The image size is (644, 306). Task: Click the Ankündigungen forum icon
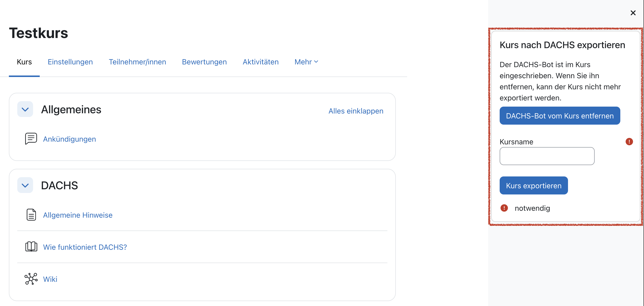pos(31,139)
